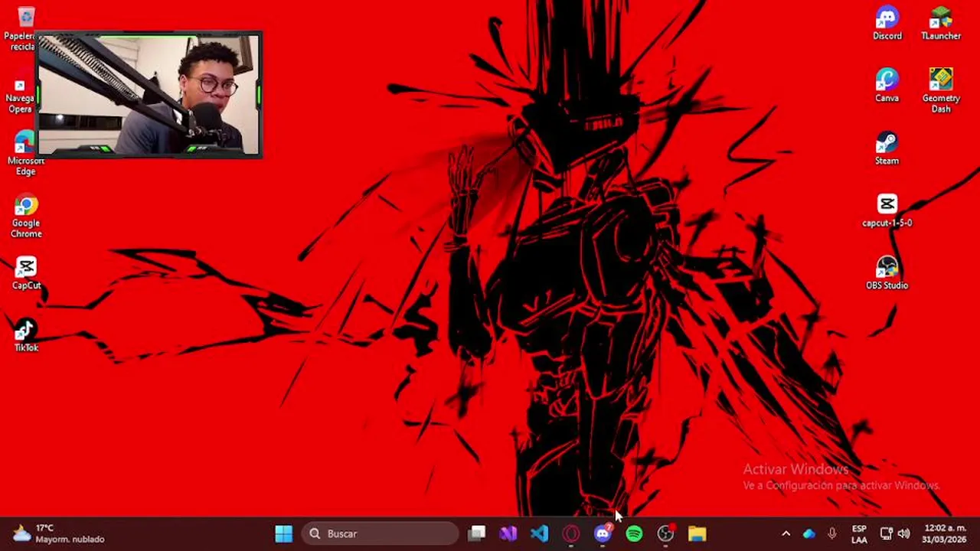Open the ESP LAA language switcher
This screenshot has width=980, height=551.
859,533
